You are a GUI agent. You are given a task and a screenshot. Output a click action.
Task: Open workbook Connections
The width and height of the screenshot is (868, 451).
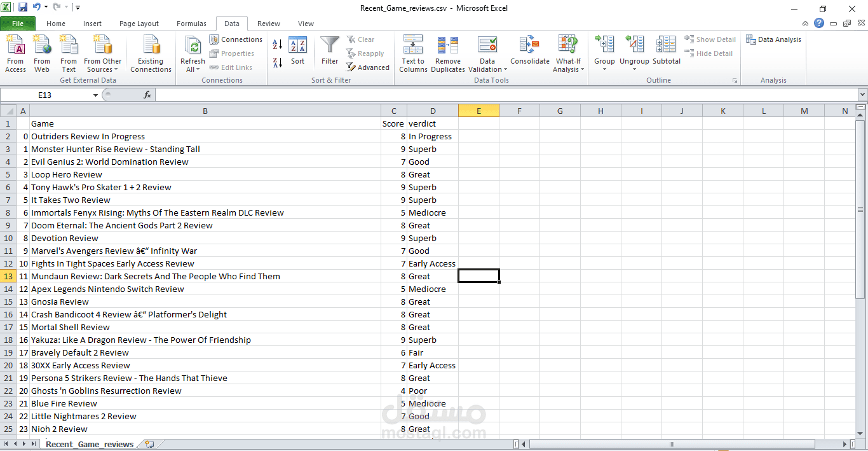(x=236, y=39)
